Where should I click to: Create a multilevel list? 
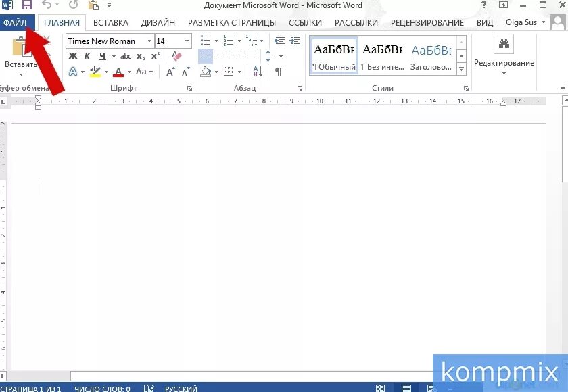click(252, 41)
